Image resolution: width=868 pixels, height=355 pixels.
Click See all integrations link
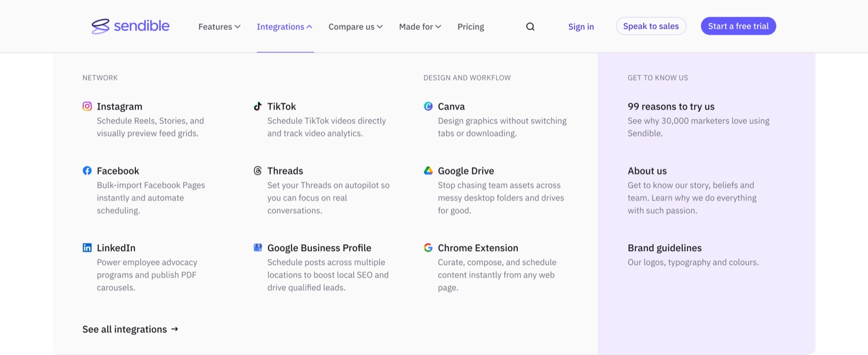130,329
